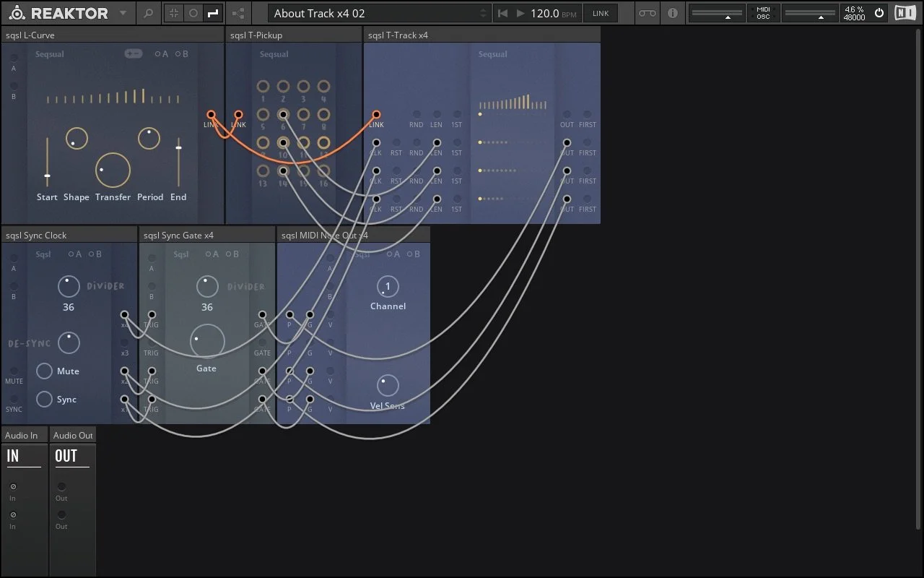The image size is (924, 578).
Task: Click the Transfer knob
Action: pos(113,170)
